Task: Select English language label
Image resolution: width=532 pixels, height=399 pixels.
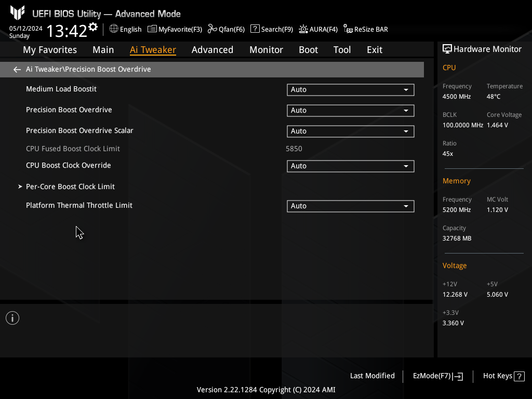Action: point(130,30)
